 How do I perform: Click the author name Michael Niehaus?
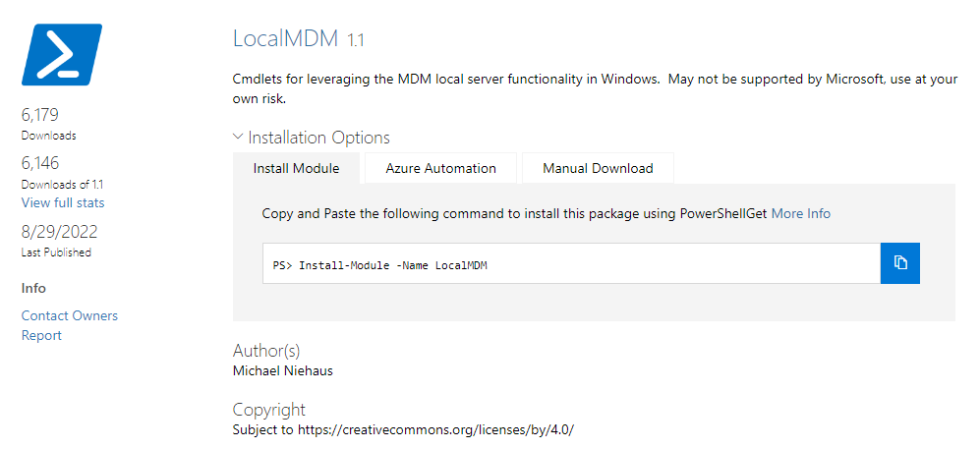click(x=282, y=371)
